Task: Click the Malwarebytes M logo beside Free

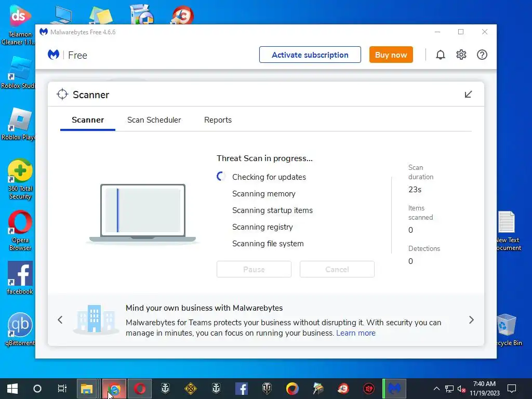Action: tap(54, 55)
